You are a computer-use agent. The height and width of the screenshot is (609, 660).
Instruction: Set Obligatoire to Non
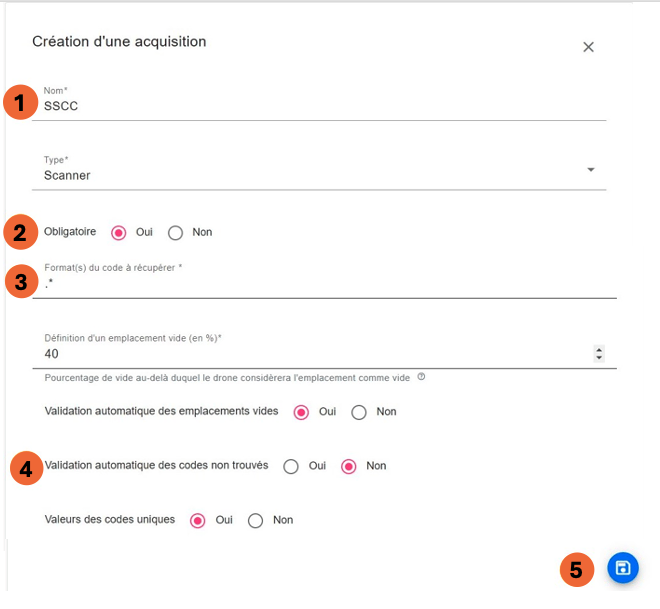click(176, 233)
